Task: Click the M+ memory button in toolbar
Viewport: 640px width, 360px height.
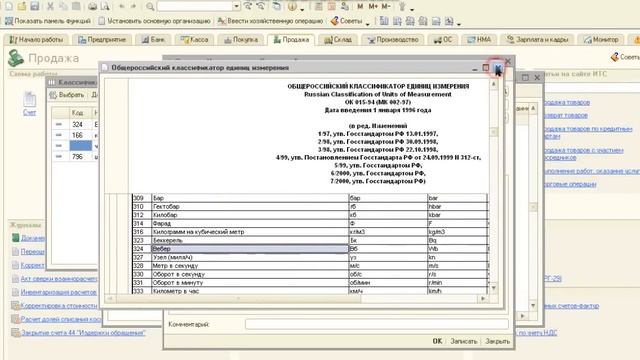Action: [x=373, y=6]
